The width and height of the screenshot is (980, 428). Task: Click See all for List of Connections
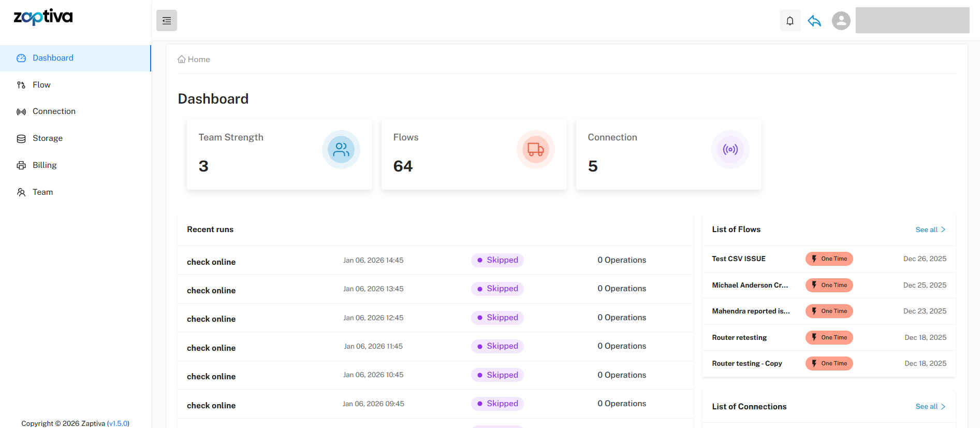click(930, 407)
